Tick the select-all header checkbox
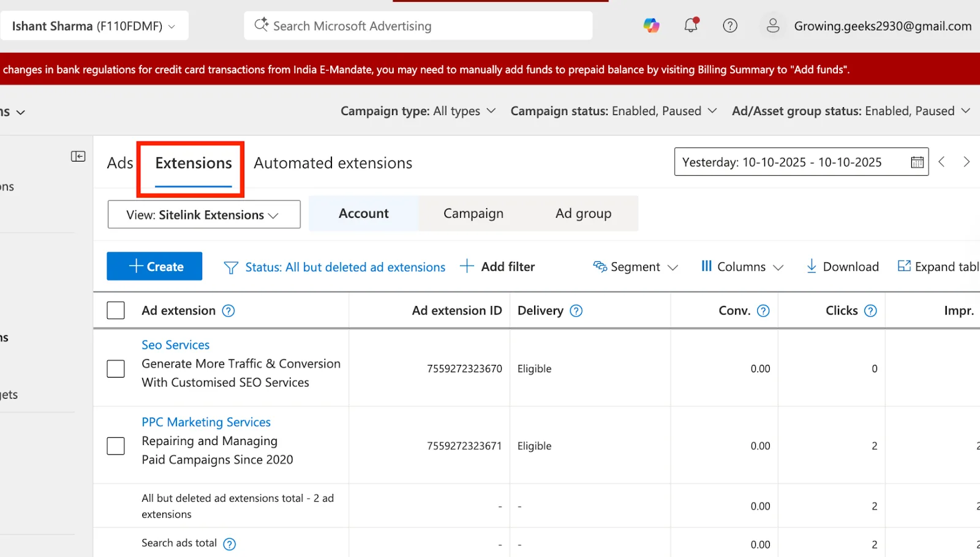 point(116,310)
